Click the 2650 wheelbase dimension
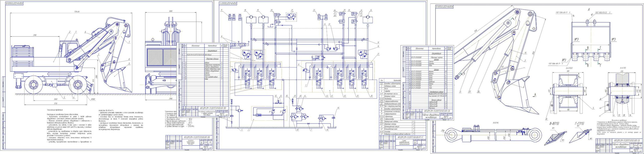 point(56,99)
